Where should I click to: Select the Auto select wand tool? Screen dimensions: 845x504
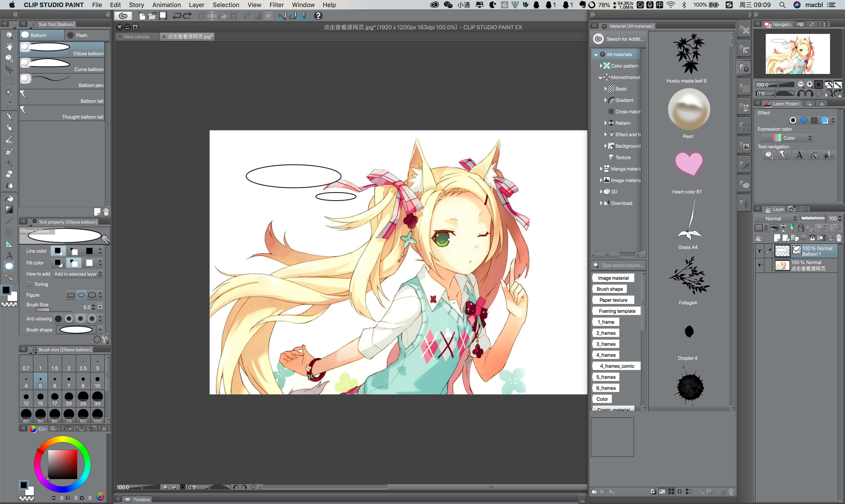(9, 92)
